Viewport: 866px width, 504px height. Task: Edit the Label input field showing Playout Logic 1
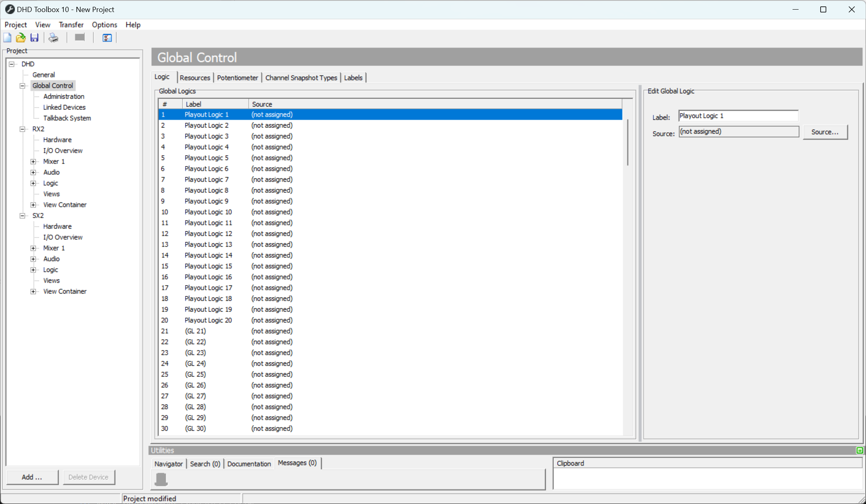pyautogui.click(x=738, y=115)
